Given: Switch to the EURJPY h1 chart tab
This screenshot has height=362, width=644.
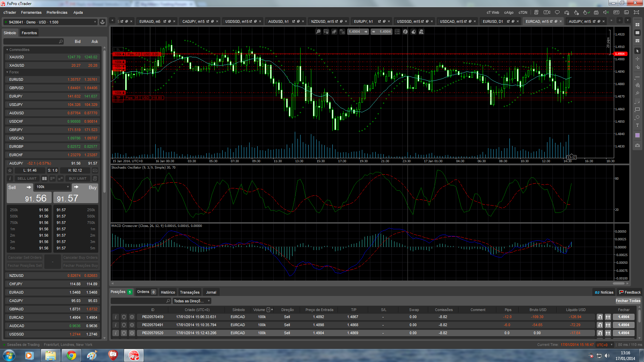Looking at the screenshot, I should [x=363, y=21].
